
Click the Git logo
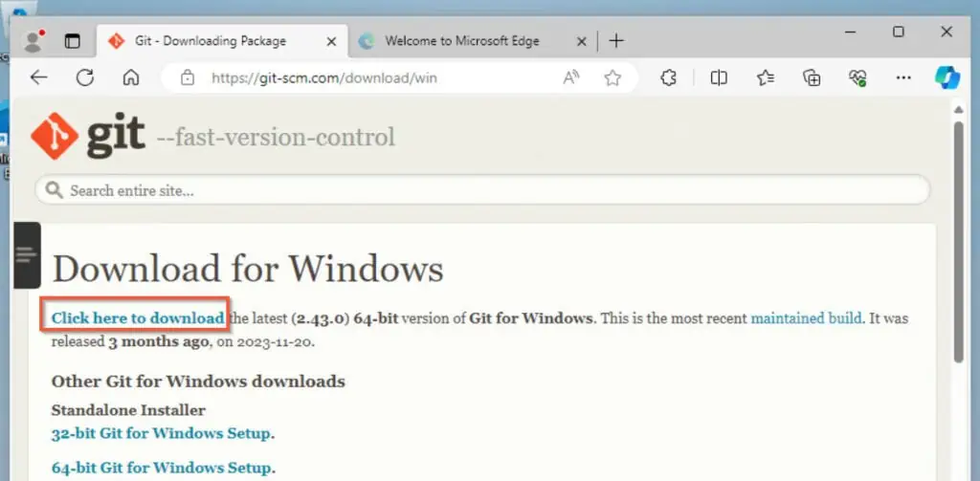[x=88, y=136]
